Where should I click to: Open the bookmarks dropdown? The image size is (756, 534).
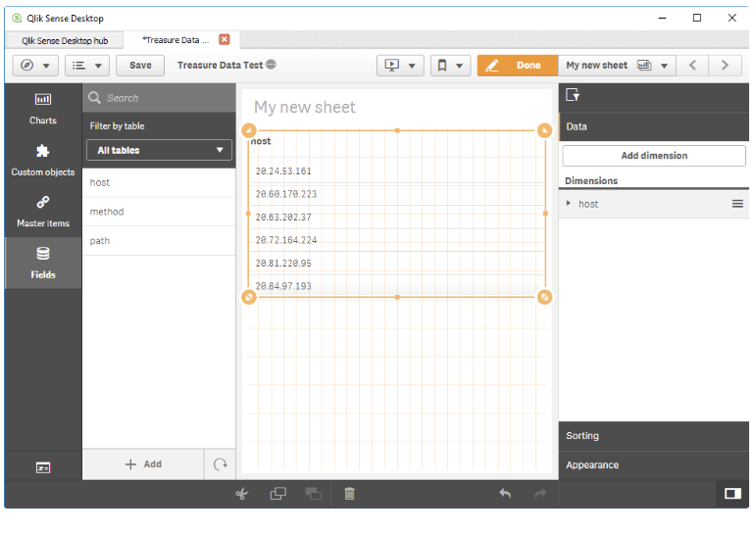450,66
